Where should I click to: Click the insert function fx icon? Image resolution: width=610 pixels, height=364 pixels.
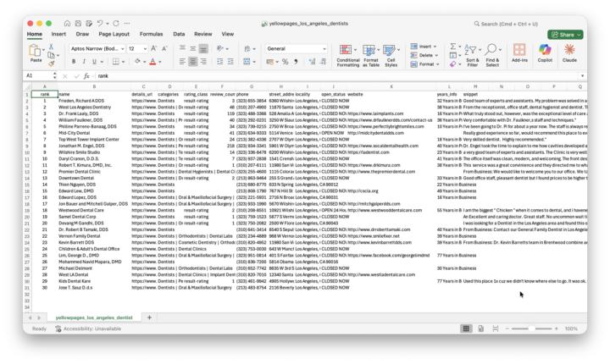86,76
